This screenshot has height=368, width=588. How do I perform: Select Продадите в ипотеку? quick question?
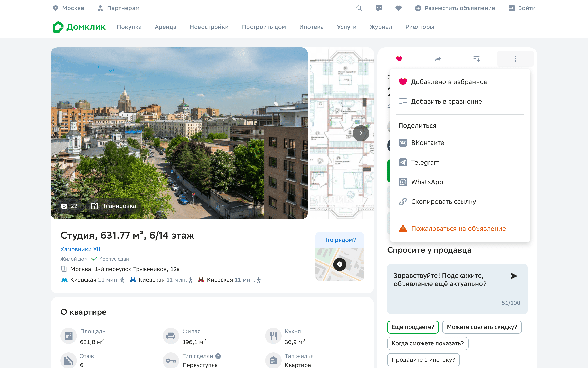423,359
